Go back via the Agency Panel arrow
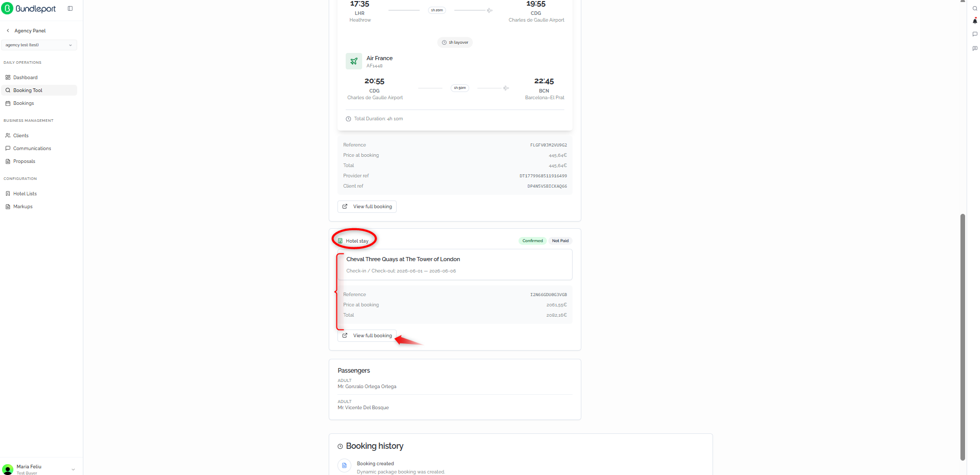The height and width of the screenshot is (475, 980). [8, 31]
